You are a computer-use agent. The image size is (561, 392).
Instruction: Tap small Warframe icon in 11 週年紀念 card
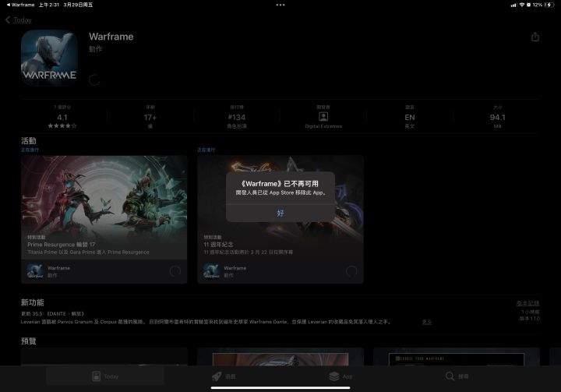(211, 271)
